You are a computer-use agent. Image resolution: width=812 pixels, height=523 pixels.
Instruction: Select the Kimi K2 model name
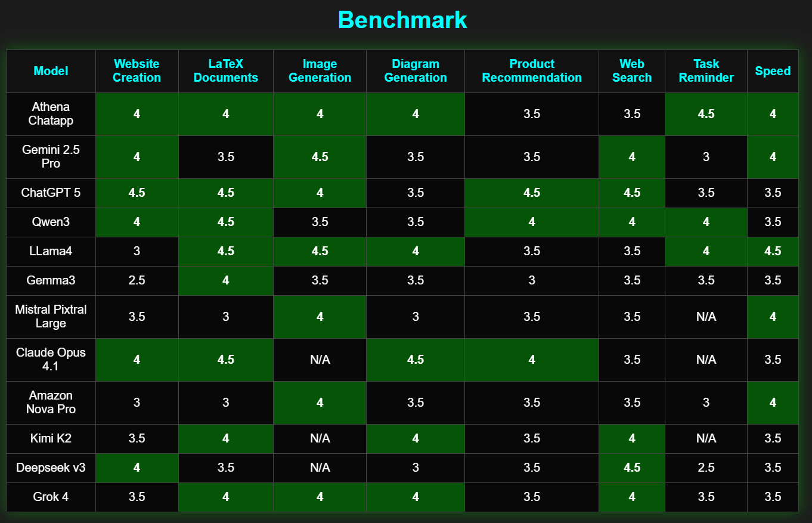[x=51, y=439]
